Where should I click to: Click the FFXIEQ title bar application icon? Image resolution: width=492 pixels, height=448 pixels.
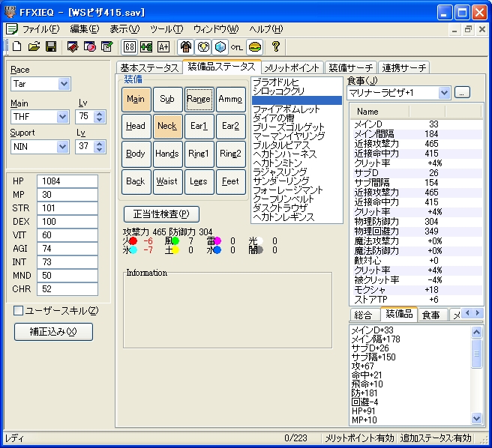coord(10,11)
